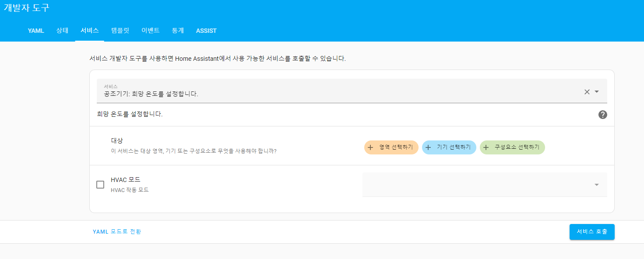Click the 개발자 도구 title text

click(x=26, y=8)
